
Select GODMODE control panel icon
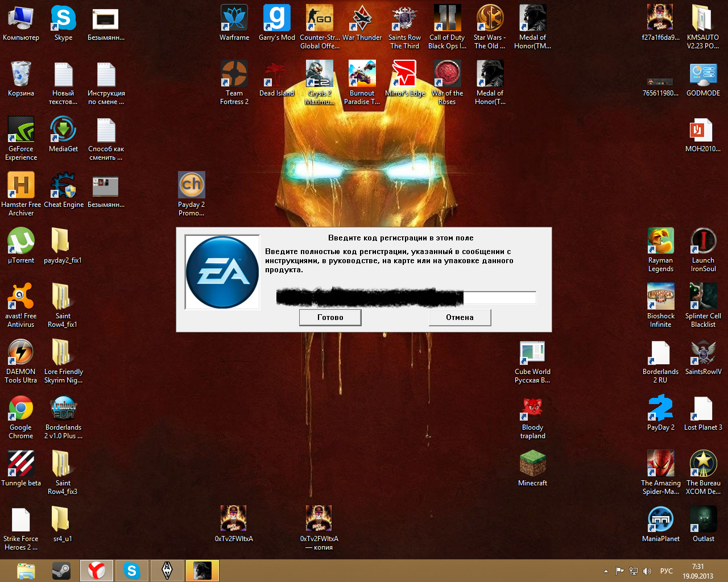point(703,79)
